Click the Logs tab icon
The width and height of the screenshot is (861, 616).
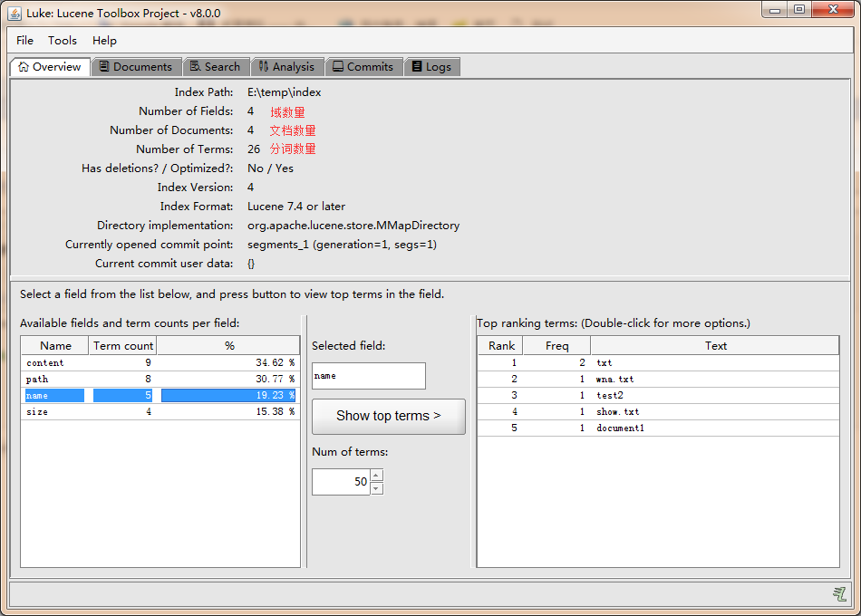417,66
